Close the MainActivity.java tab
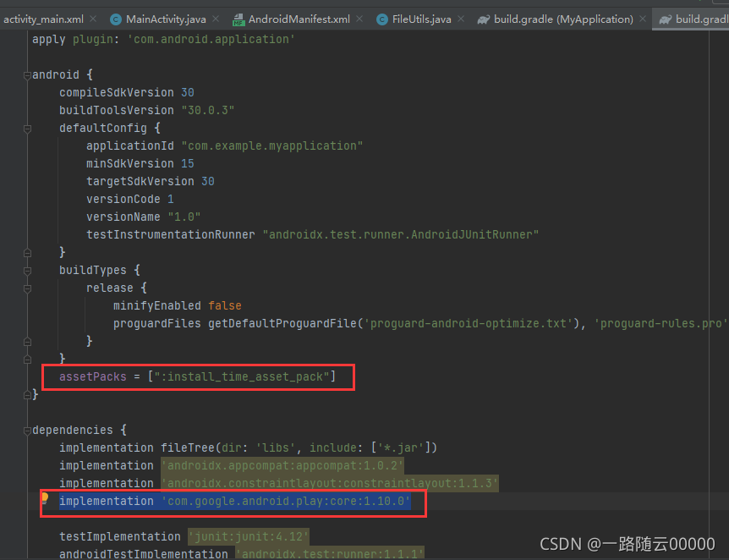The width and height of the screenshot is (729, 560). pos(216,19)
